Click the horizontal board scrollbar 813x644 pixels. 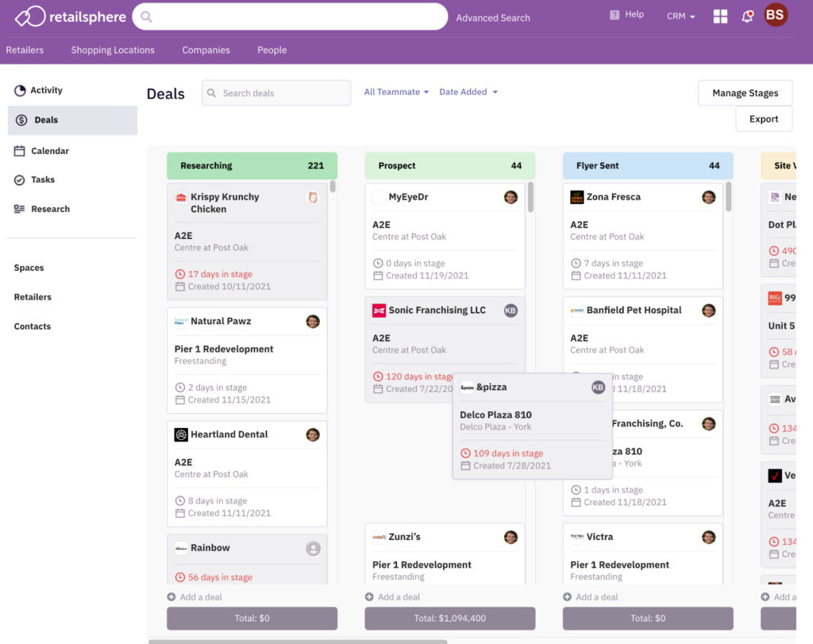[299, 642]
